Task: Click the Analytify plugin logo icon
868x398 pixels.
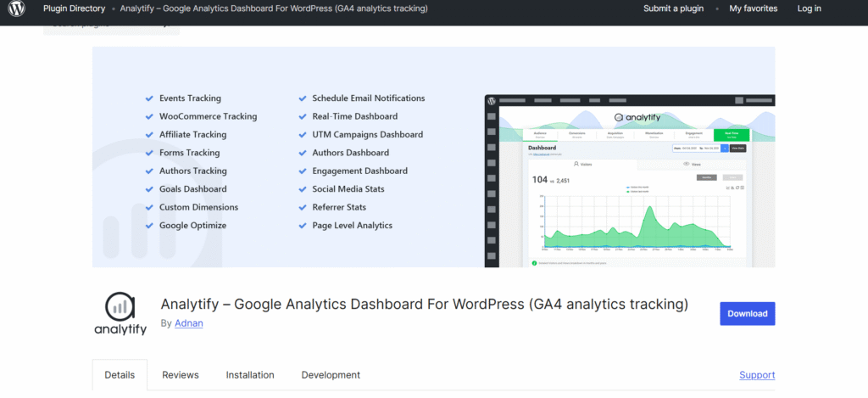Action: 120,314
